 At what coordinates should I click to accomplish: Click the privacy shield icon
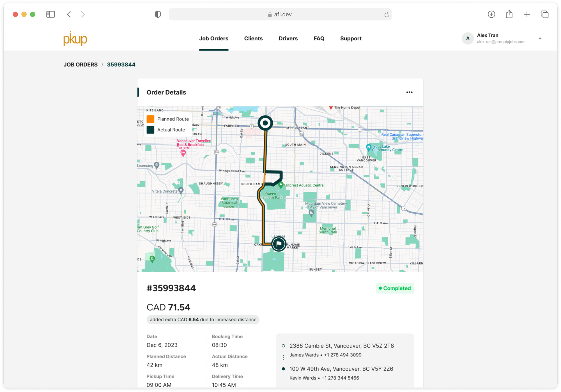(x=158, y=14)
